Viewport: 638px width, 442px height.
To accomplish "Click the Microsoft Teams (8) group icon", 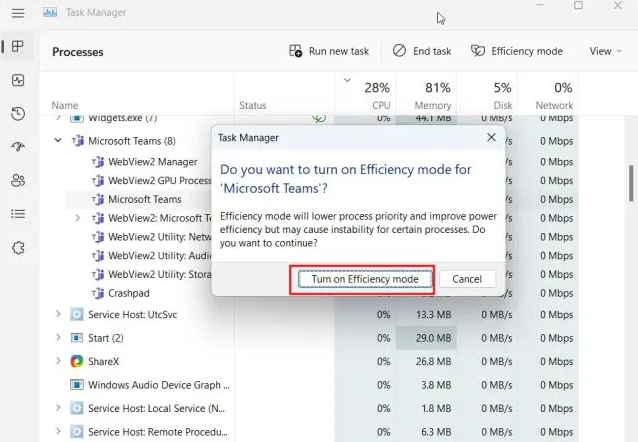I will pyautogui.click(x=78, y=141).
